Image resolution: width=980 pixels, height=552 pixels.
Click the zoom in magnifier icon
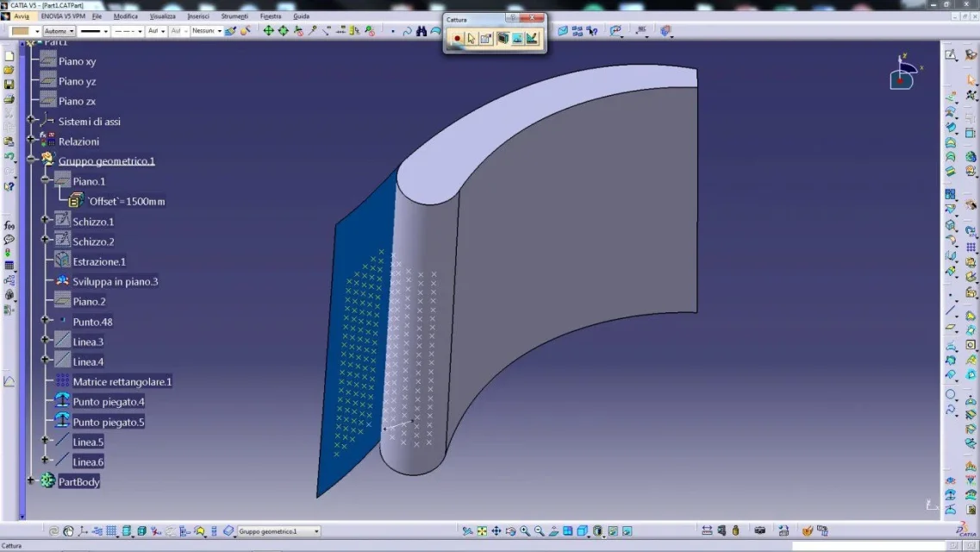pyautogui.click(x=525, y=531)
